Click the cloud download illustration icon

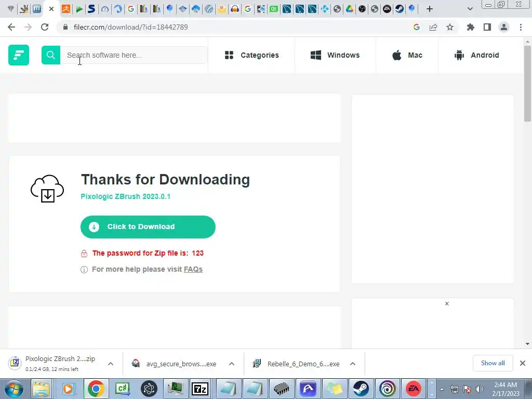point(47,189)
